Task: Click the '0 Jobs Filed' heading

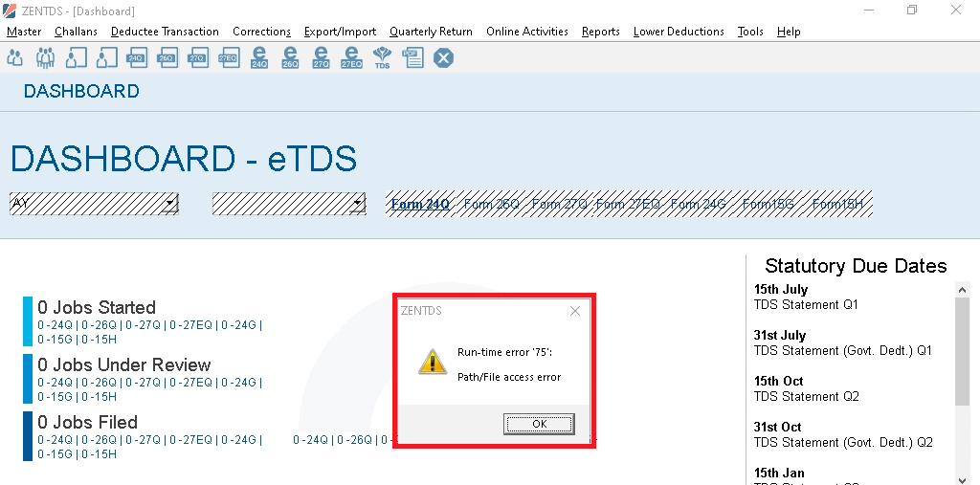Action: [x=87, y=423]
